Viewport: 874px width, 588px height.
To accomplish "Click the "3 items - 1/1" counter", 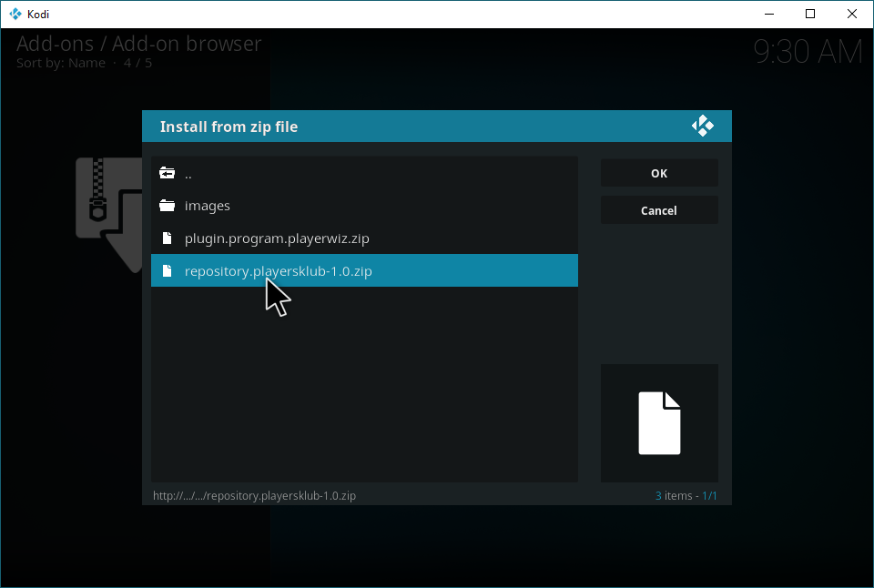I will pyautogui.click(x=686, y=496).
